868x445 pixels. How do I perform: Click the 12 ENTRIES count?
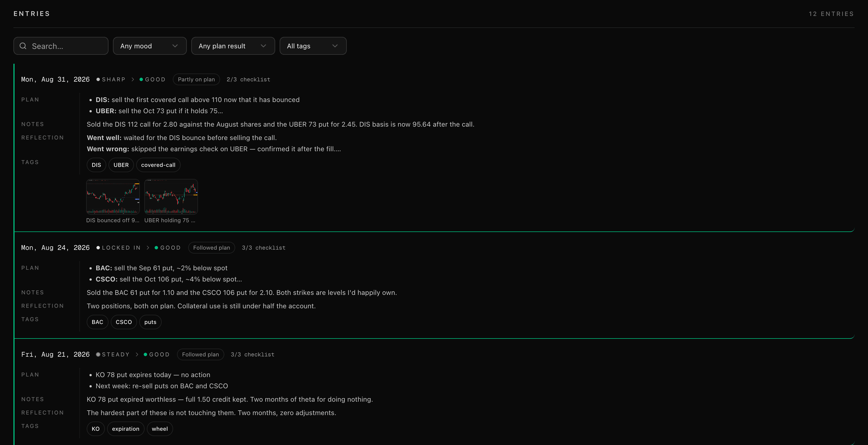(x=831, y=14)
